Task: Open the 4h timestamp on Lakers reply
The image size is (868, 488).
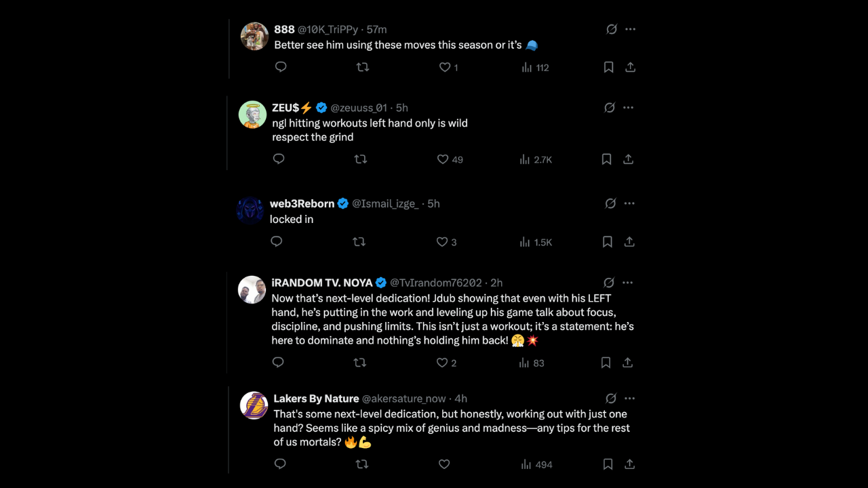Action: tap(460, 399)
